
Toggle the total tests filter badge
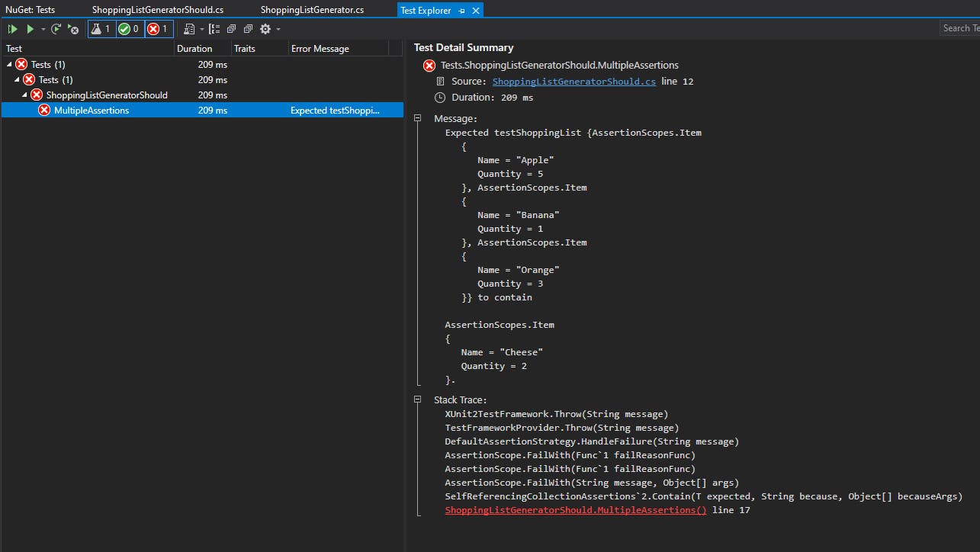click(x=102, y=28)
